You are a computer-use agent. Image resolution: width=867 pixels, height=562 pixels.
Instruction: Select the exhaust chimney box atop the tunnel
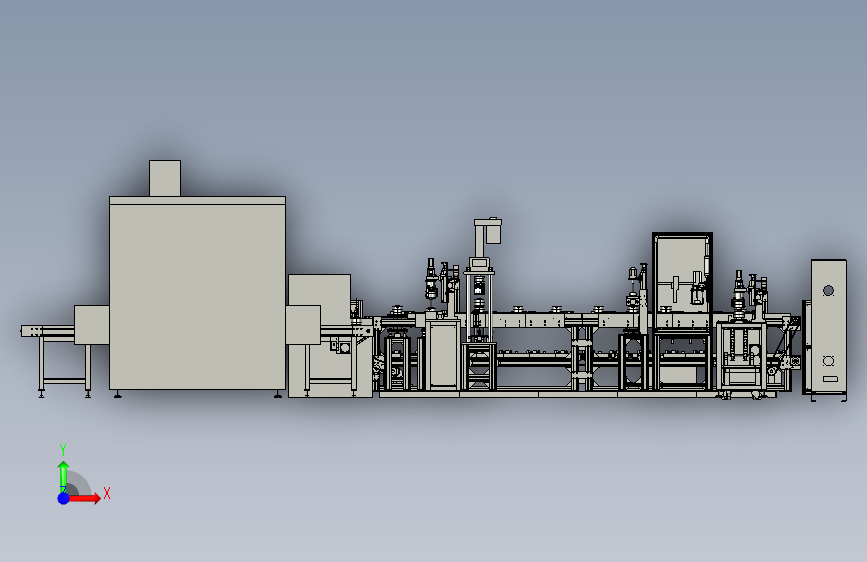165,178
